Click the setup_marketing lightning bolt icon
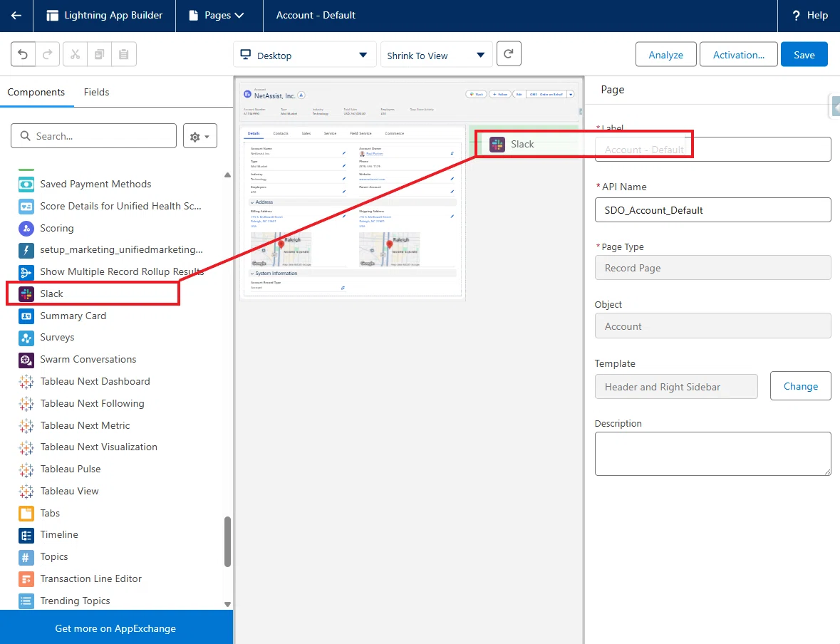Viewport: 840px width, 644px height. click(26, 250)
